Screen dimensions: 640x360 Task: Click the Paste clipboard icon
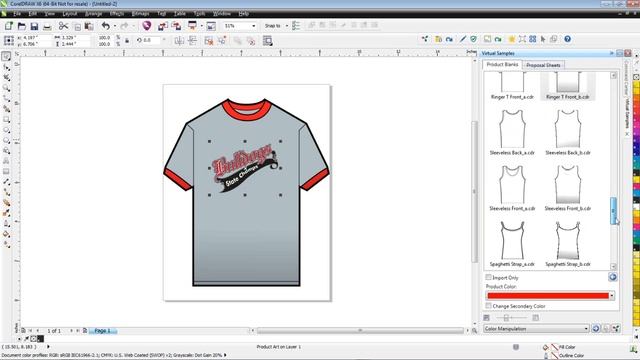89,27
